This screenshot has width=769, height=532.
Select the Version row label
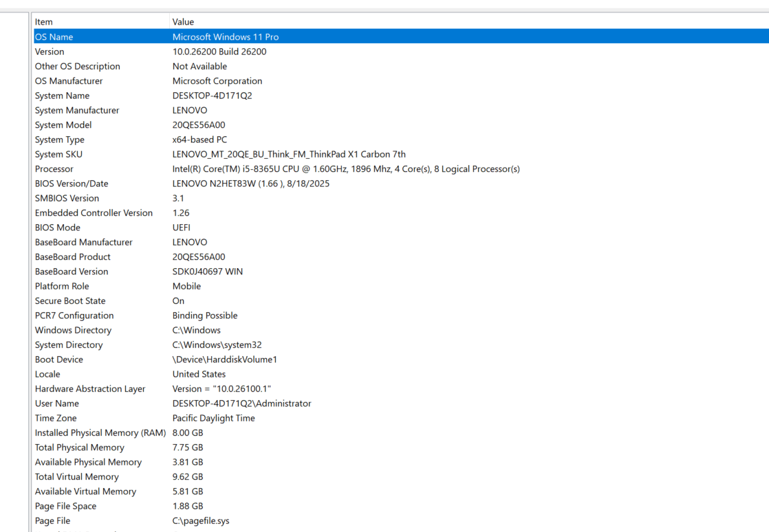[x=50, y=52]
